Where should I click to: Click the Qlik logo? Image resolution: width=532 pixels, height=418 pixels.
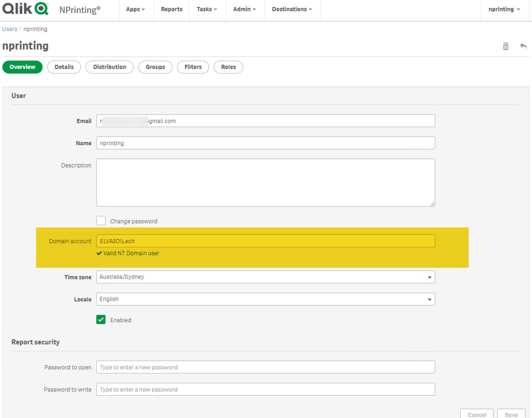(25, 9)
